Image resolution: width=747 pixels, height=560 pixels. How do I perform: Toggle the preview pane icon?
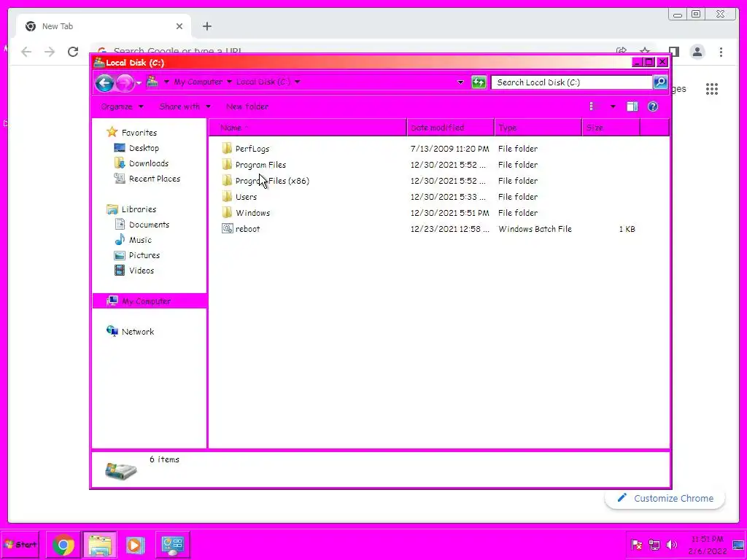pyautogui.click(x=632, y=106)
